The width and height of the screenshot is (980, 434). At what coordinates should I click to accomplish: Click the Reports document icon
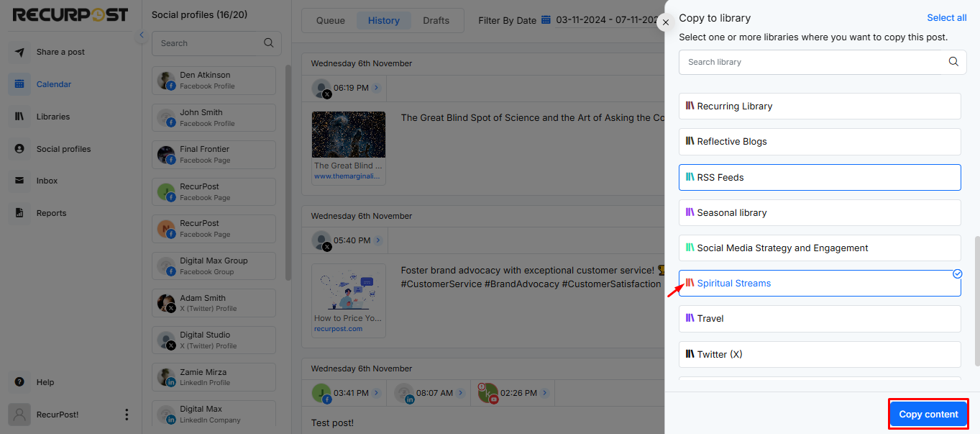pyautogui.click(x=19, y=213)
